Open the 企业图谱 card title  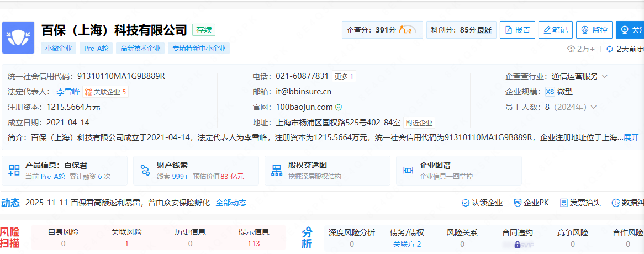point(435,165)
